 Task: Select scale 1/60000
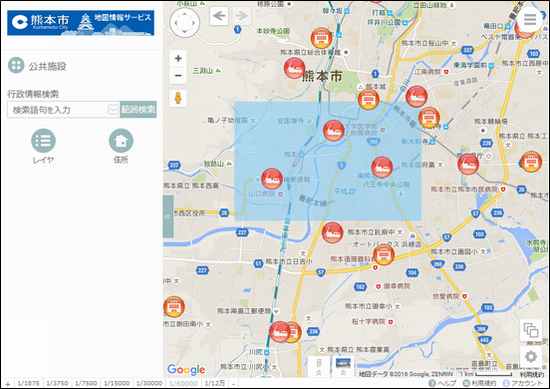pyautogui.click(x=183, y=383)
